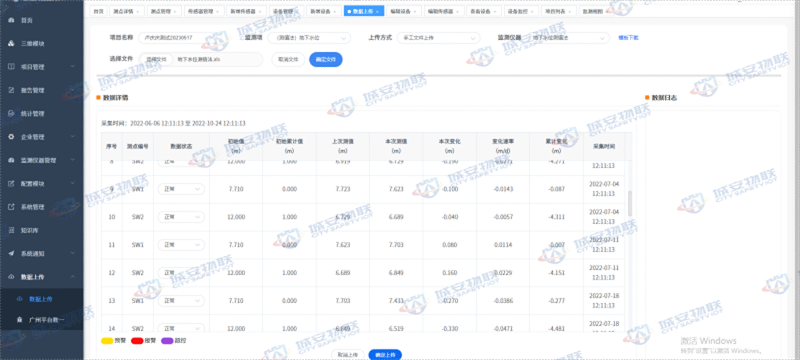Click the 测点编号 column header
This screenshot has height=360, width=800.
tap(138, 146)
